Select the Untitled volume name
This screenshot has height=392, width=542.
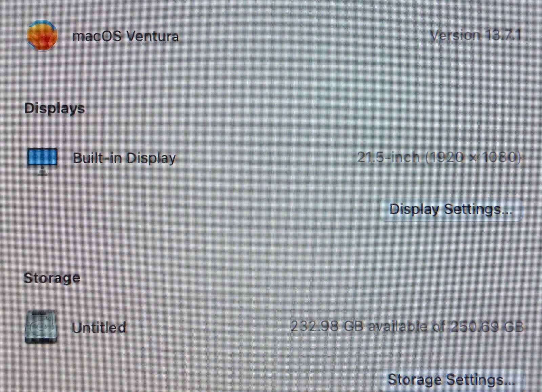point(99,328)
